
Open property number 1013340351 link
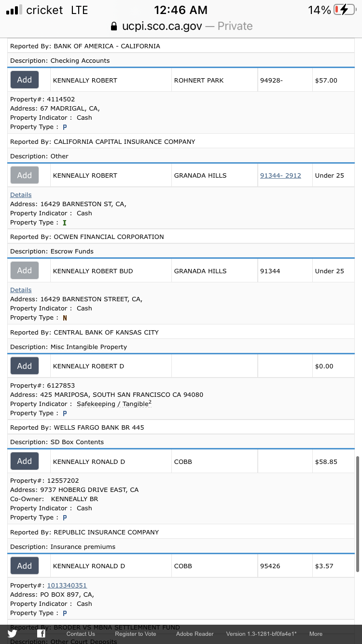67,585
